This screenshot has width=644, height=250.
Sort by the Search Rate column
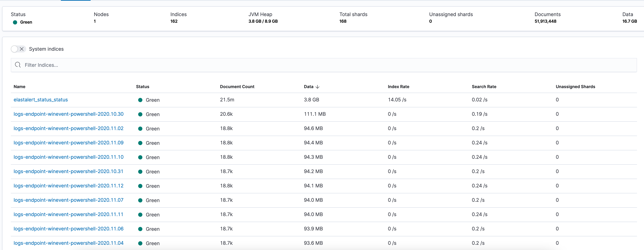pyautogui.click(x=484, y=87)
